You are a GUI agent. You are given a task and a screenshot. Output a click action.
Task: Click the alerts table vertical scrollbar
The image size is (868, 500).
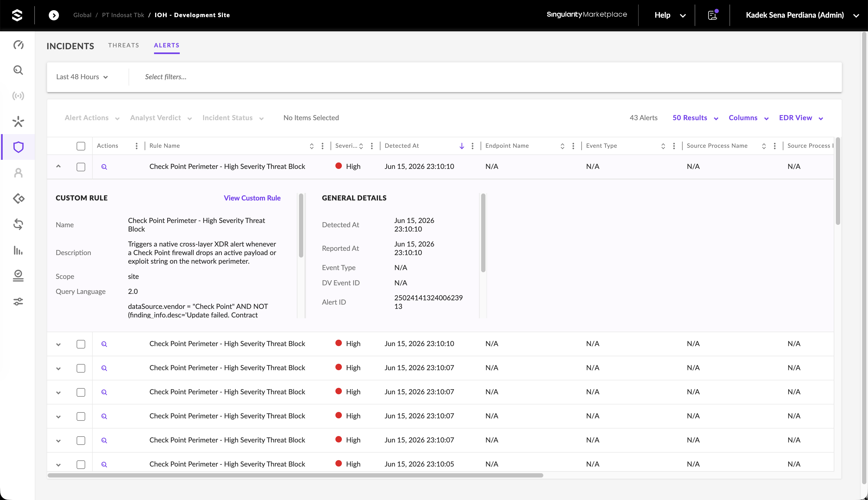pyautogui.click(x=838, y=181)
